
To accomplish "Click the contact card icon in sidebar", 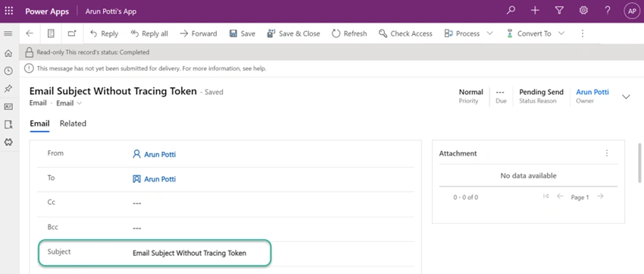I will point(8,106).
